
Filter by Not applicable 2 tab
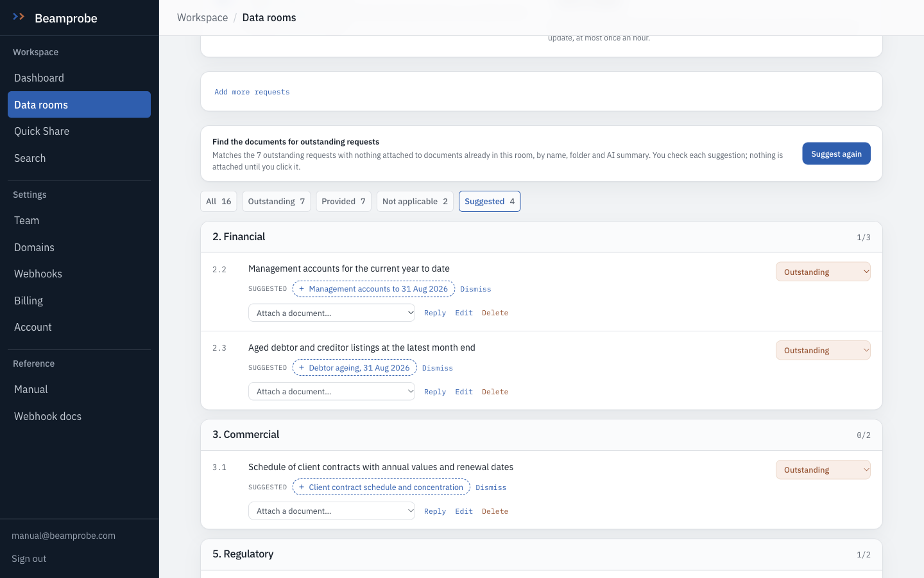pos(415,201)
